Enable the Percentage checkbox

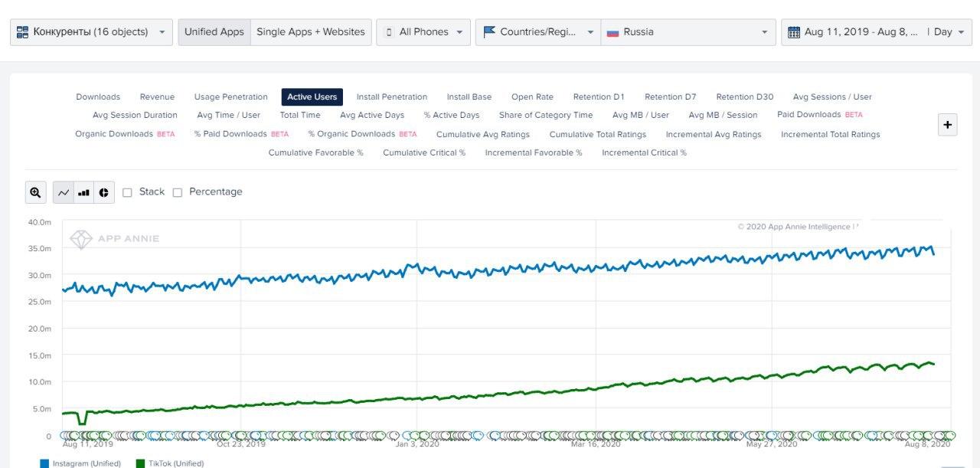point(178,192)
